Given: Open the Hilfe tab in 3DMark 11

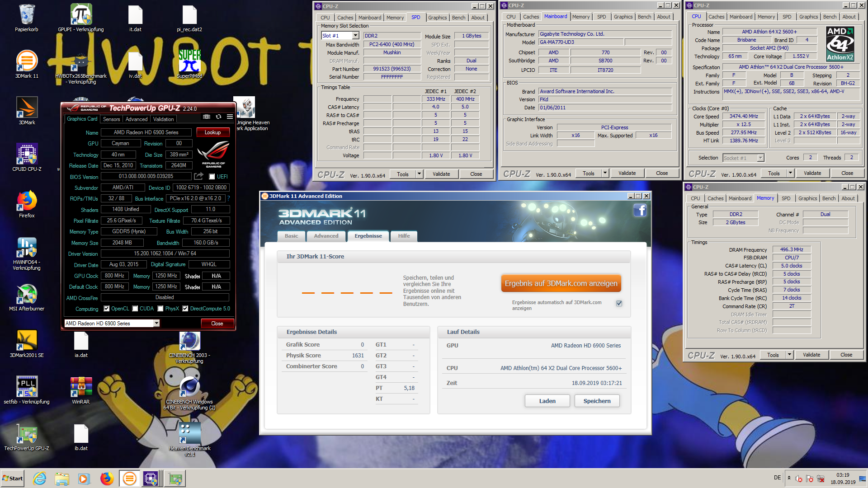Looking at the screenshot, I should (404, 236).
